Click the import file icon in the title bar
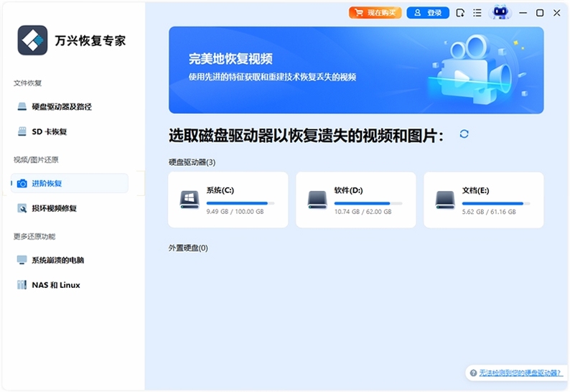 pyautogui.click(x=460, y=13)
